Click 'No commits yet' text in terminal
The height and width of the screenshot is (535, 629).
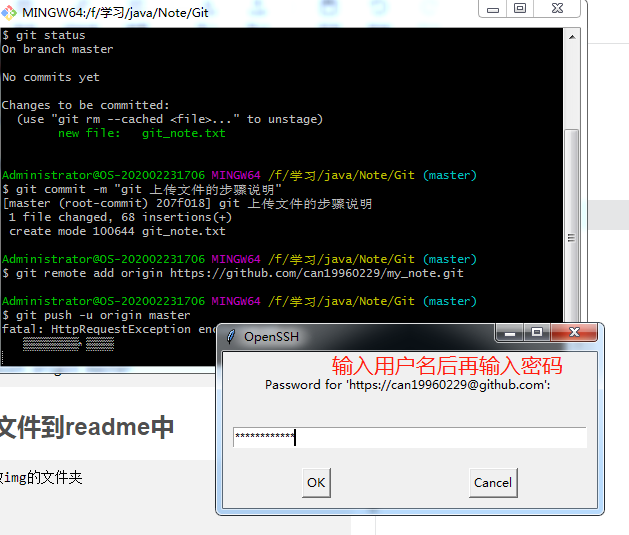pos(51,77)
